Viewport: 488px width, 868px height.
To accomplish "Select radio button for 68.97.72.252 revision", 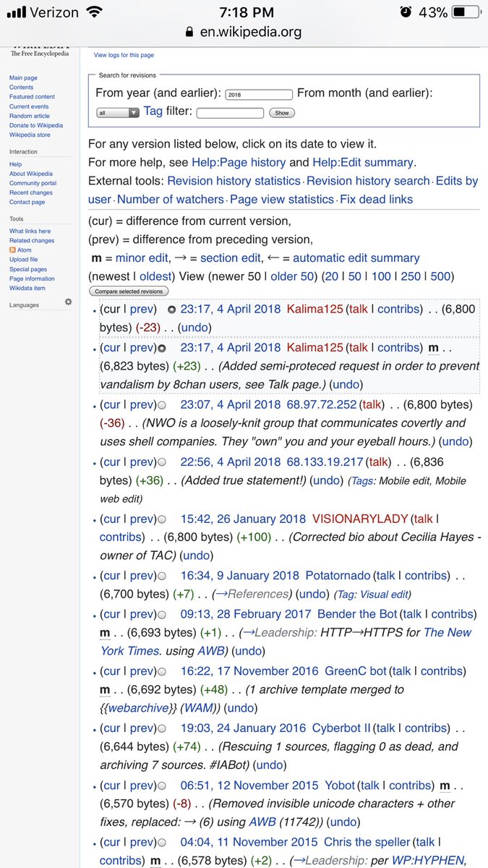I will point(162,405).
